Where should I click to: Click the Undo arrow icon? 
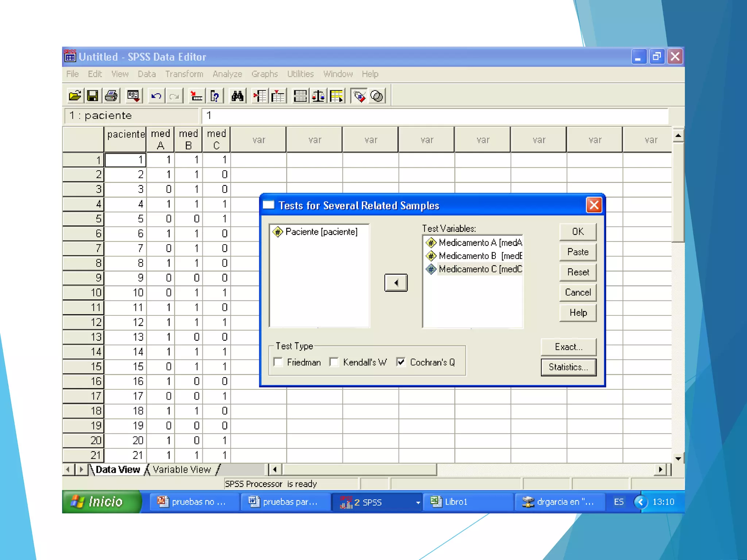(156, 96)
